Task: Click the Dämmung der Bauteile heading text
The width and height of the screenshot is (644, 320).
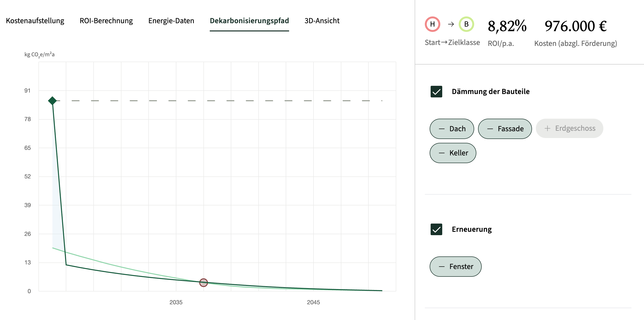Action: point(491,91)
